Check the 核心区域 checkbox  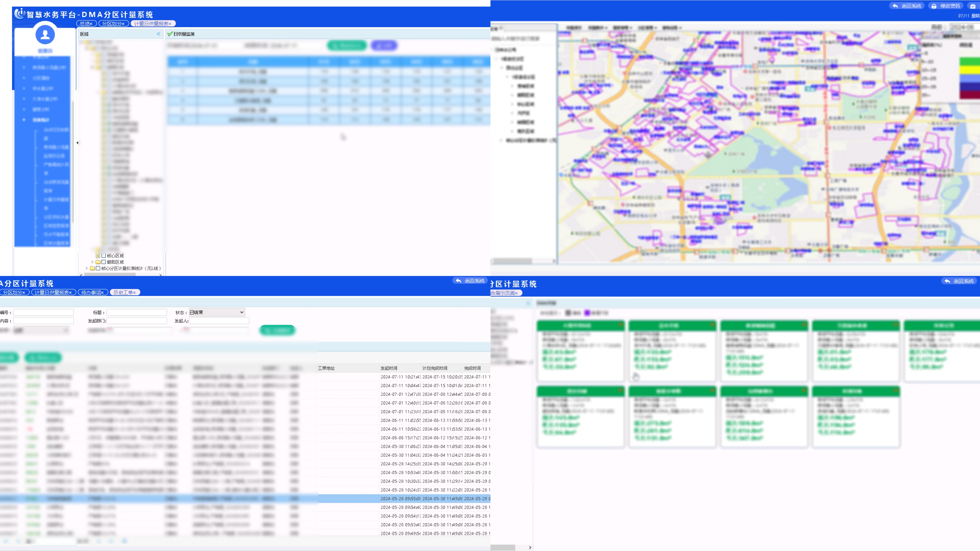tap(104, 256)
